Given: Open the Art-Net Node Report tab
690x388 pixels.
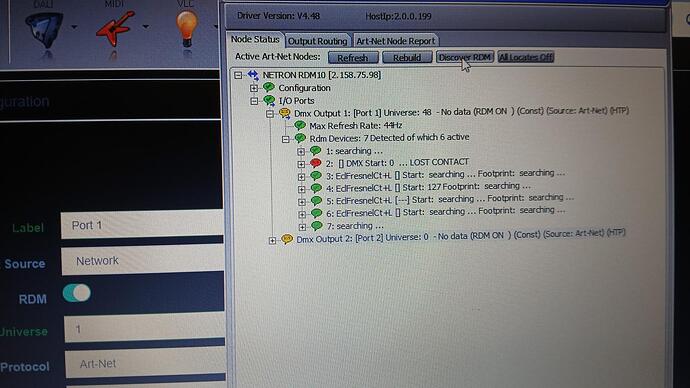Looking at the screenshot, I should coord(395,41).
